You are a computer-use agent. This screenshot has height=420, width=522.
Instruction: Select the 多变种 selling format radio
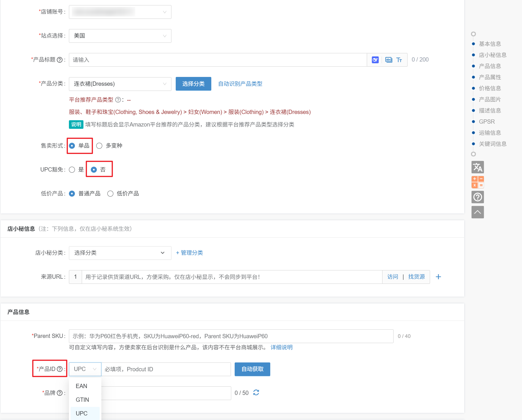[99, 146]
